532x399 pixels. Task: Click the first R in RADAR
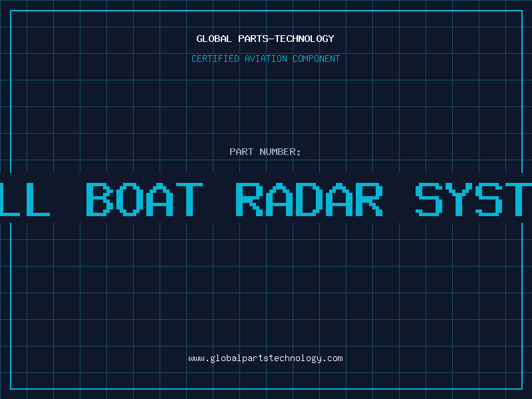(x=251, y=199)
